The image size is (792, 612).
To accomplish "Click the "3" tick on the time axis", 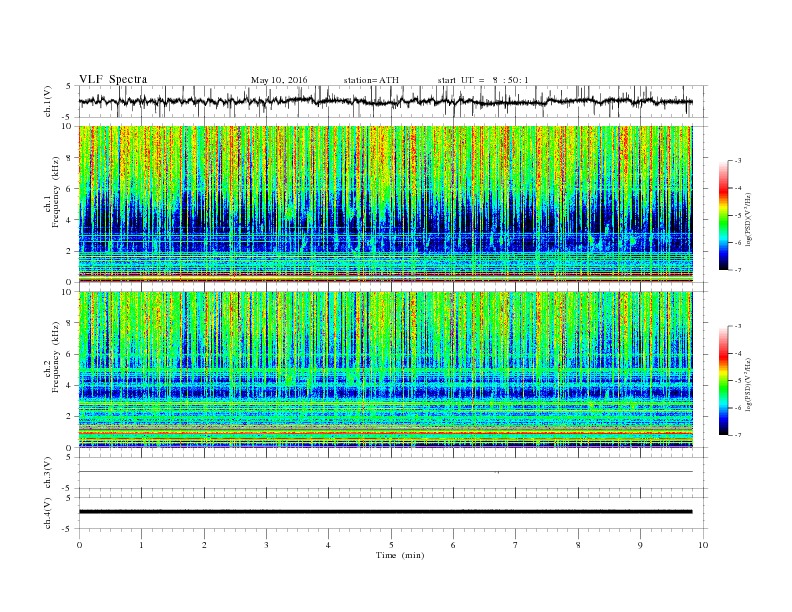I will click(x=266, y=545).
